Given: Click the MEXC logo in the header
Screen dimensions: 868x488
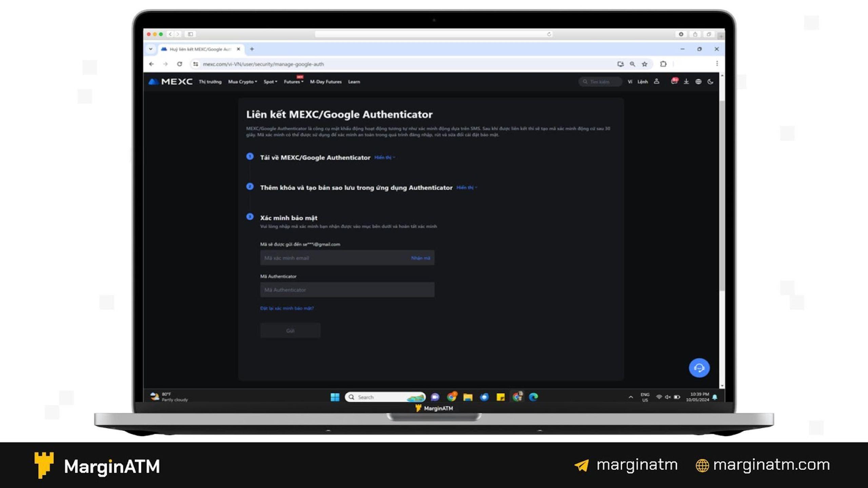Looking at the screenshot, I should point(171,82).
